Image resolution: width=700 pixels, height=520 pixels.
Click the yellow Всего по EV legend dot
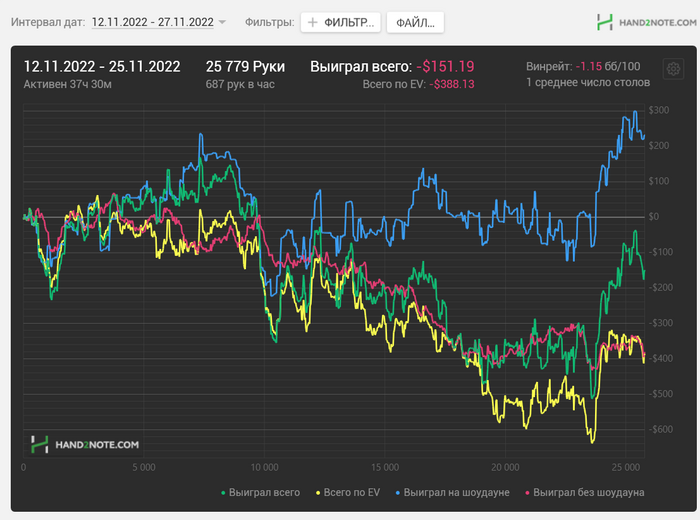click(318, 493)
